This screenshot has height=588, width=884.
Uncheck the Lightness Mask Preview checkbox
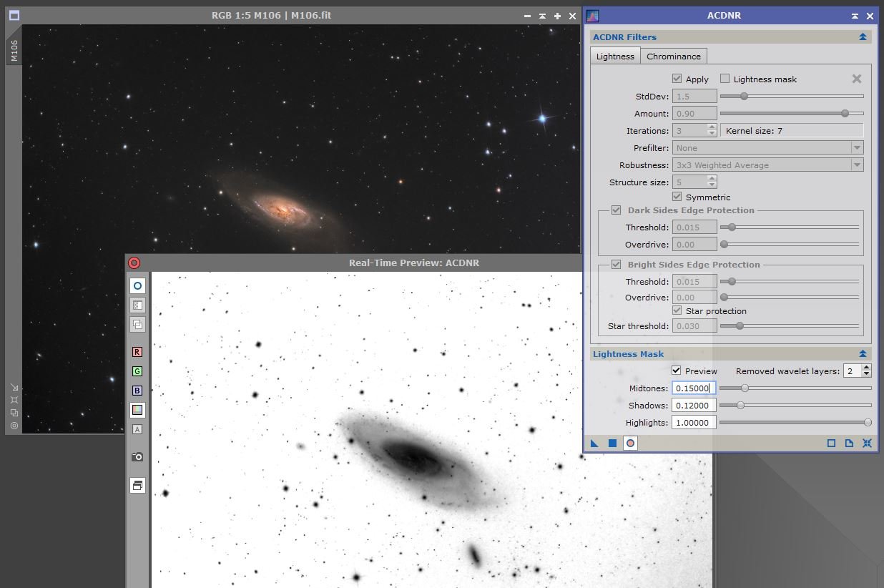click(x=677, y=371)
